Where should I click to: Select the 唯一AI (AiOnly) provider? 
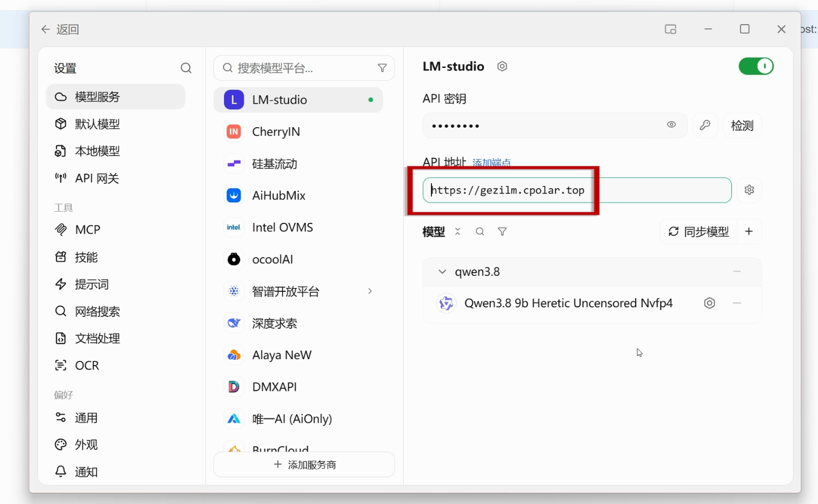[x=298, y=419]
